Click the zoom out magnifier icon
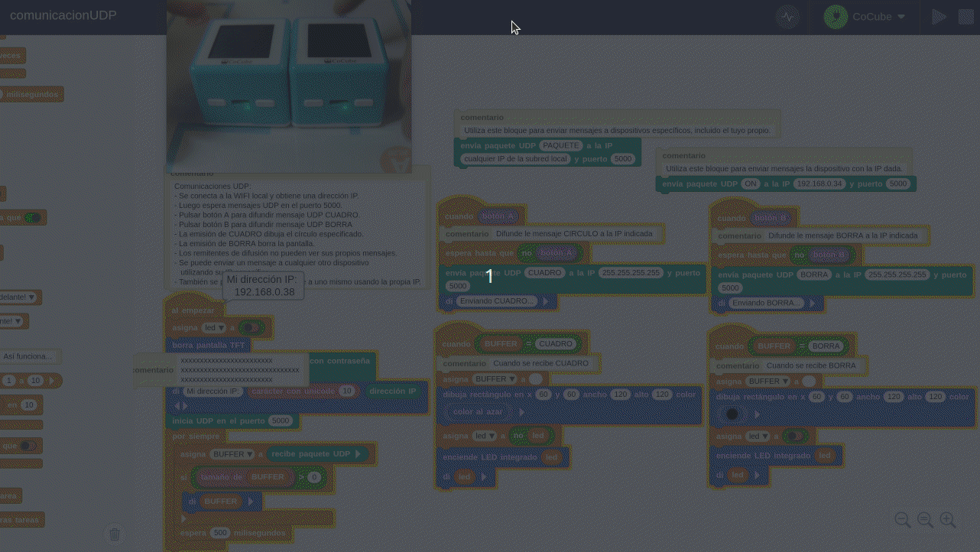Viewport: 980px width, 552px height. (902, 520)
